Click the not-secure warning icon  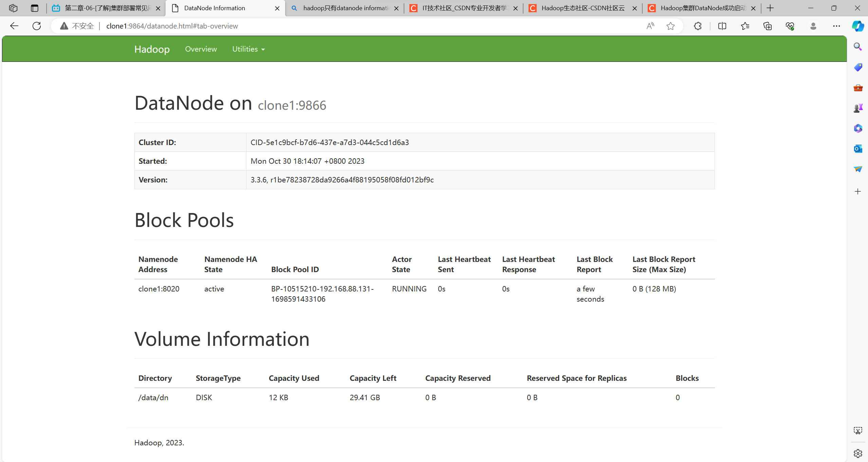click(64, 26)
